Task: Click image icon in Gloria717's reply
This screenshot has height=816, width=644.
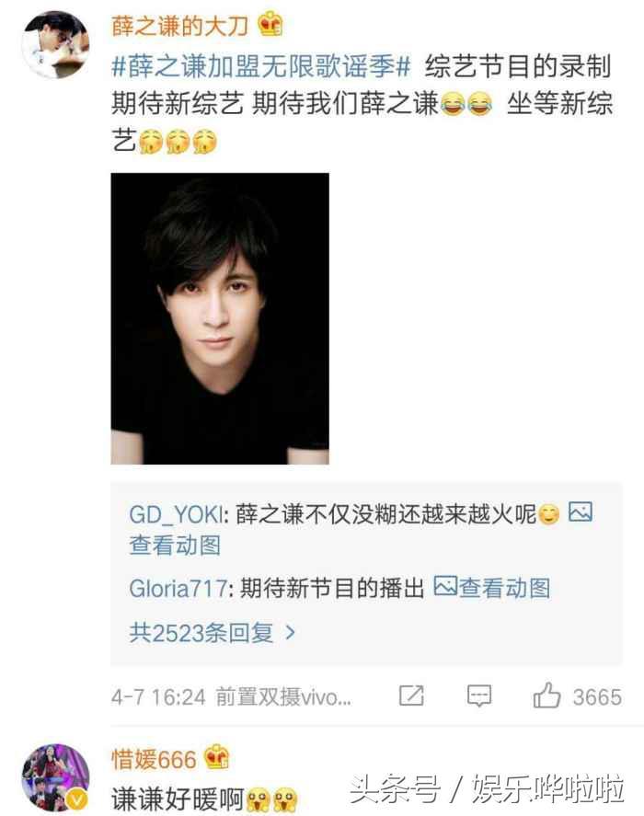Action: [445, 586]
